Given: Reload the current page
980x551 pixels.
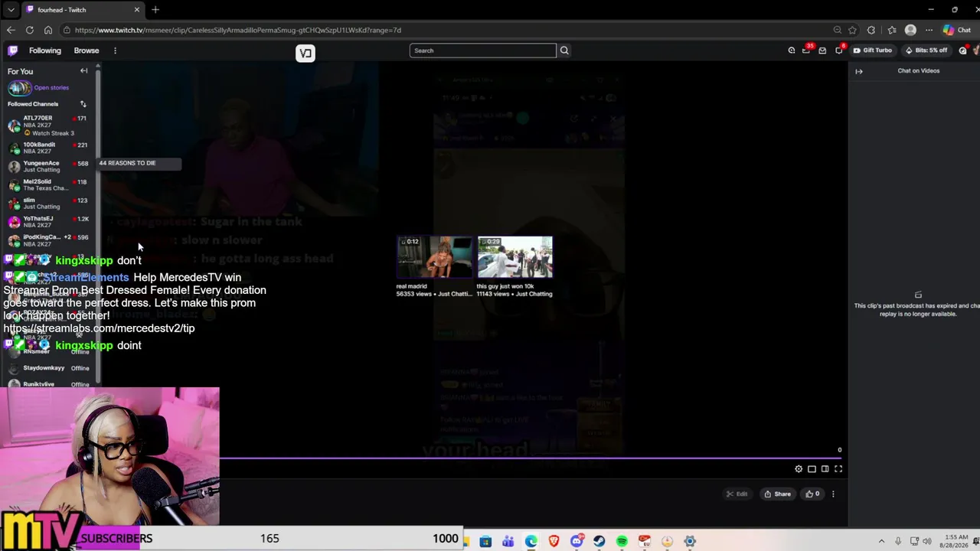Looking at the screenshot, I should click(29, 30).
